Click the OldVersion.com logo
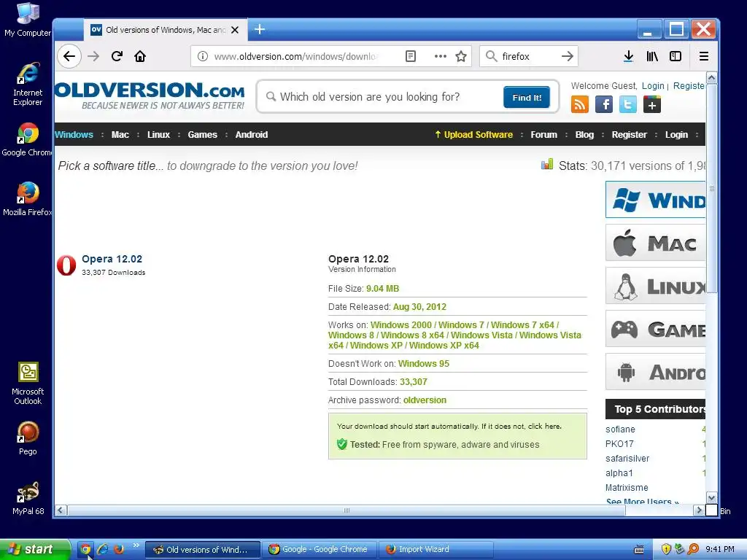The height and width of the screenshot is (560, 747). 150,96
